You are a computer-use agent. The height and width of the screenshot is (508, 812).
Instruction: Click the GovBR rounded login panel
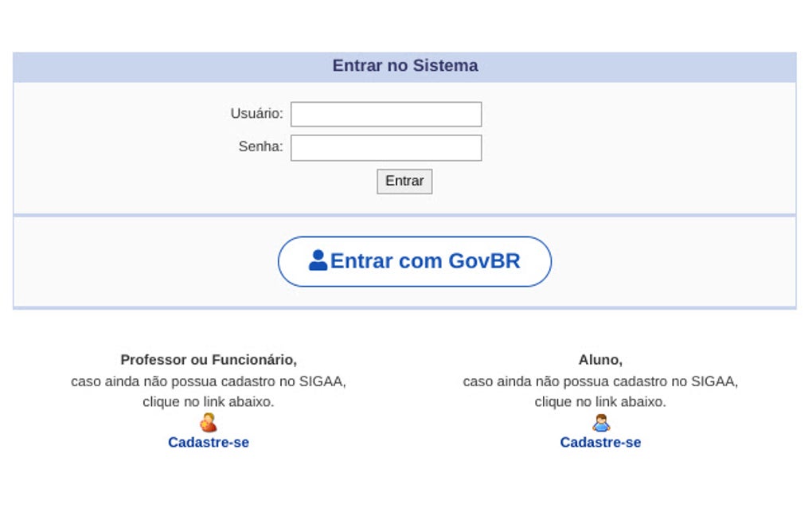[x=414, y=260]
